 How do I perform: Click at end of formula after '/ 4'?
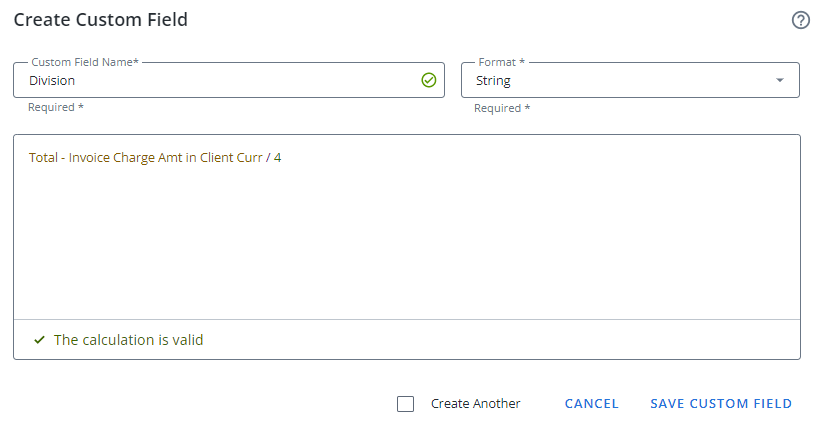point(283,158)
